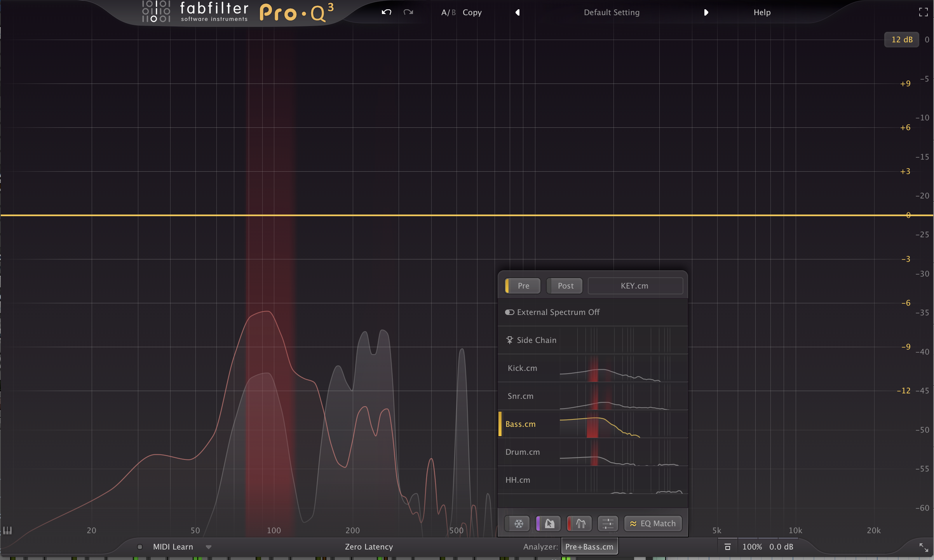Click the EQ Match button
Viewport: 934px width, 560px height.
[653, 523]
